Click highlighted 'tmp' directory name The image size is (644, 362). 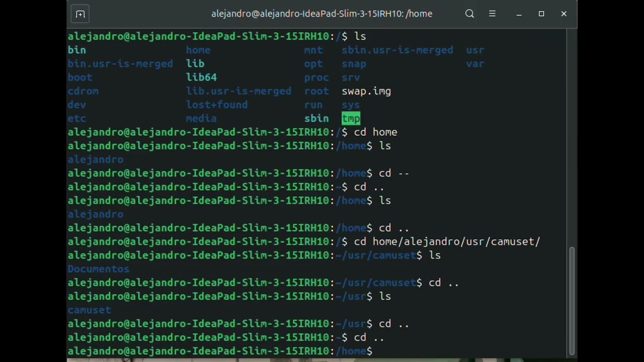coord(351,118)
